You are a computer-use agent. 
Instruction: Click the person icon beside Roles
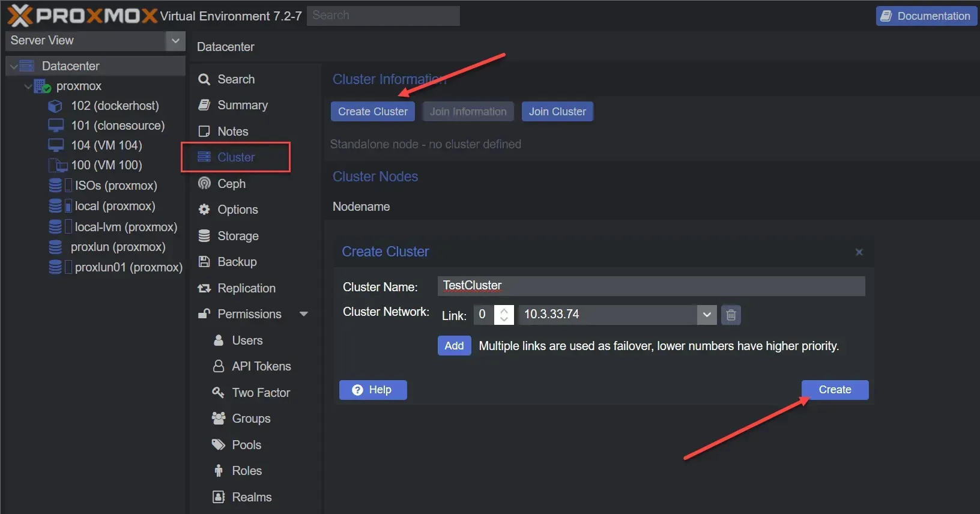[219, 471]
